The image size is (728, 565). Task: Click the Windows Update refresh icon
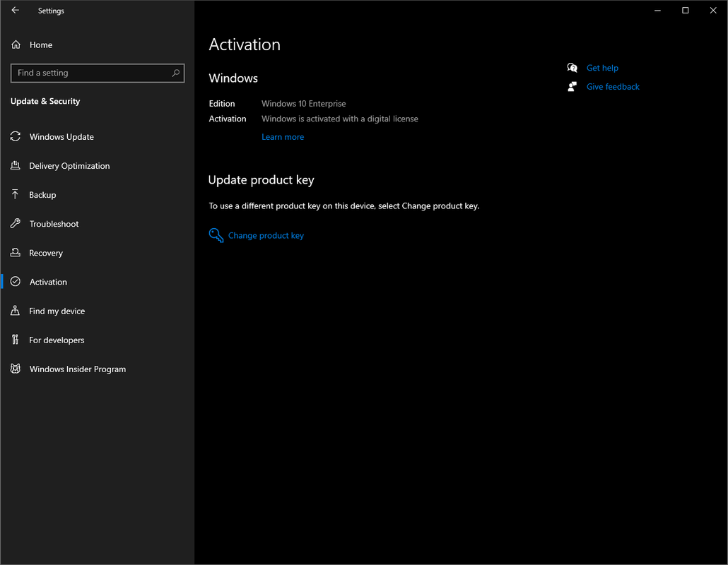[16, 136]
